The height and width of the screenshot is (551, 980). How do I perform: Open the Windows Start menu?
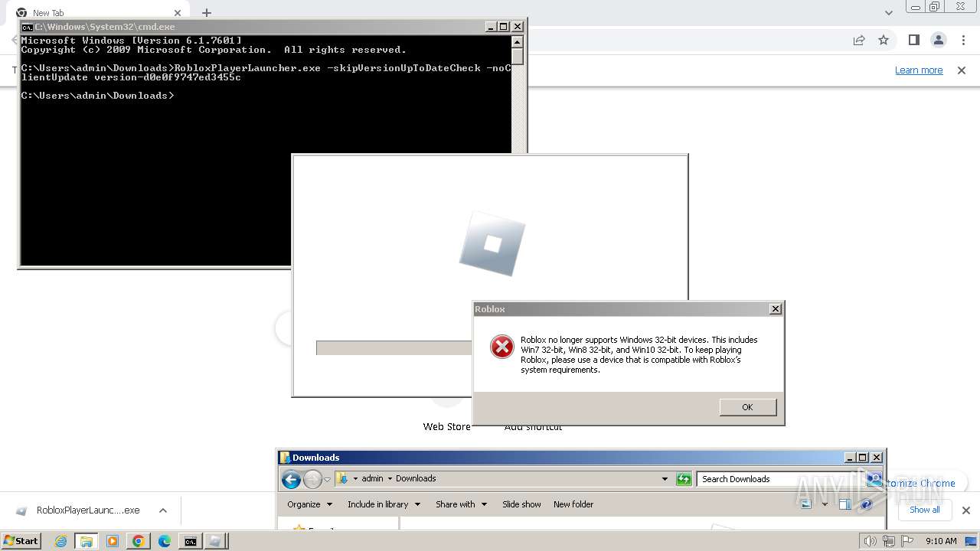click(21, 541)
